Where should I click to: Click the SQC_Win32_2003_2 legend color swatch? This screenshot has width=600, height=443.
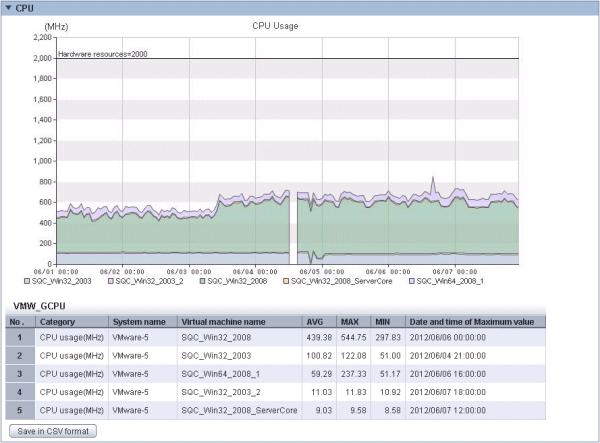pos(111,281)
